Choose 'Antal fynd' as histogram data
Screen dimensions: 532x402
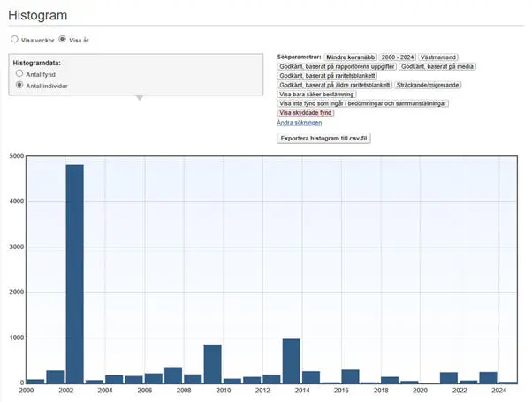(19, 74)
